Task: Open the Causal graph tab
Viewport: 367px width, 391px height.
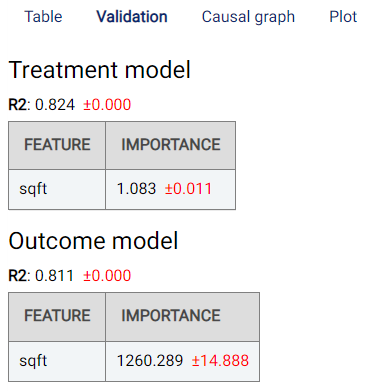Action: click(248, 17)
